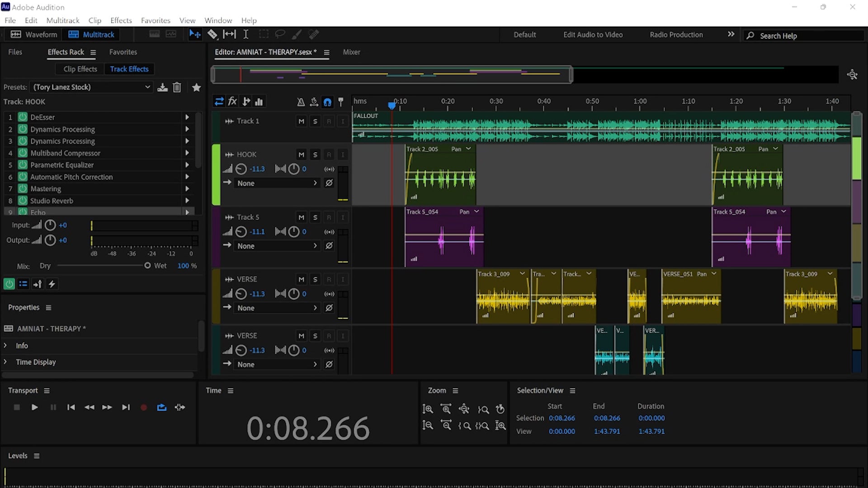Save the effects rack preset

pyautogui.click(x=162, y=87)
